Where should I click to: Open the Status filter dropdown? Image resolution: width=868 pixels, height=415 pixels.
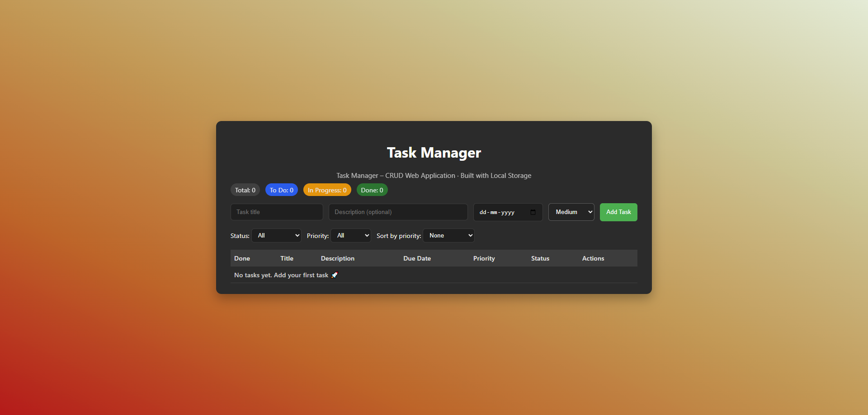tap(276, 235)
